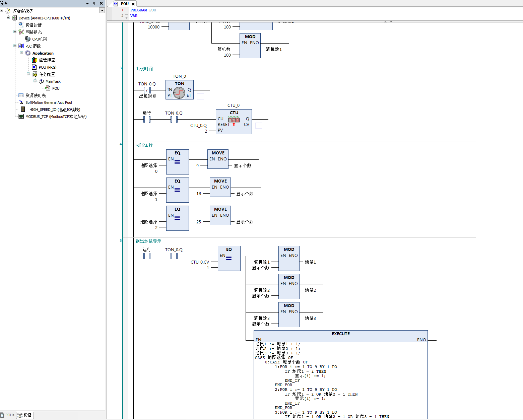Viewport: 523px width, 420px height.
Task: Collapse the Device tree node
Action: tap(8, 18)
